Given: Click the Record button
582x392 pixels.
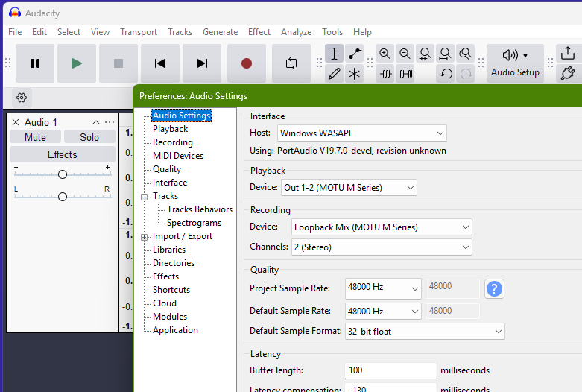Looking at the screenshot, I should click(246, 63).
